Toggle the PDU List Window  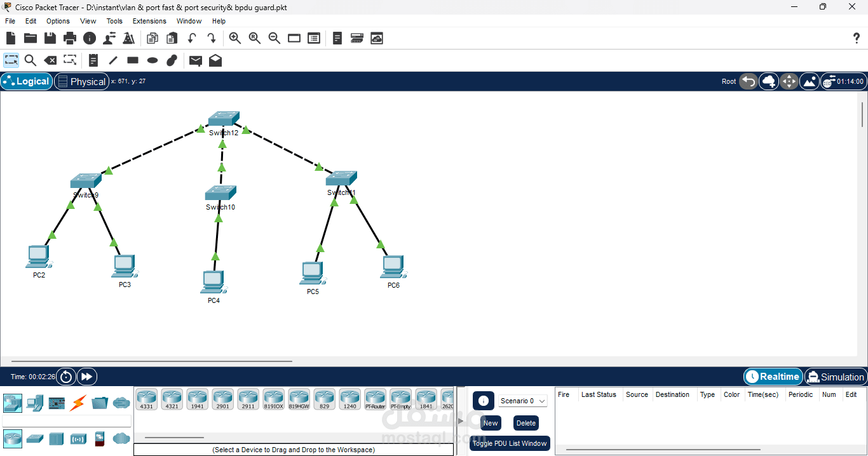(x=510, y=443)
